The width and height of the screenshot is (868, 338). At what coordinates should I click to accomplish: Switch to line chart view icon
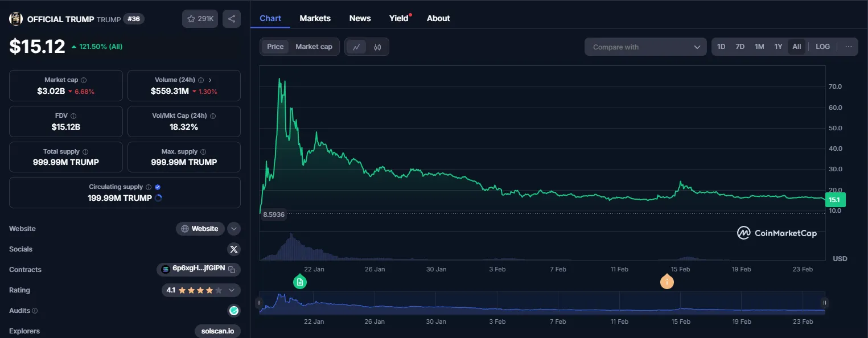click(356, 47)
